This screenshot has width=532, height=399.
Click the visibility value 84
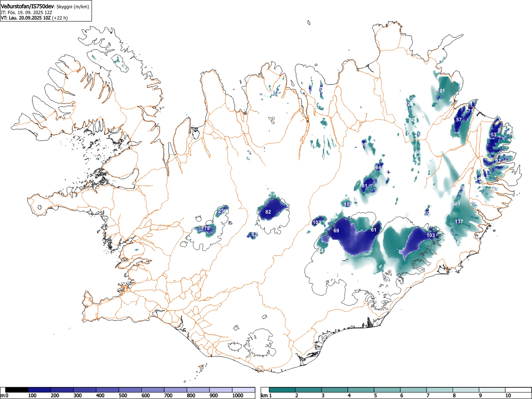coord(378,167)
